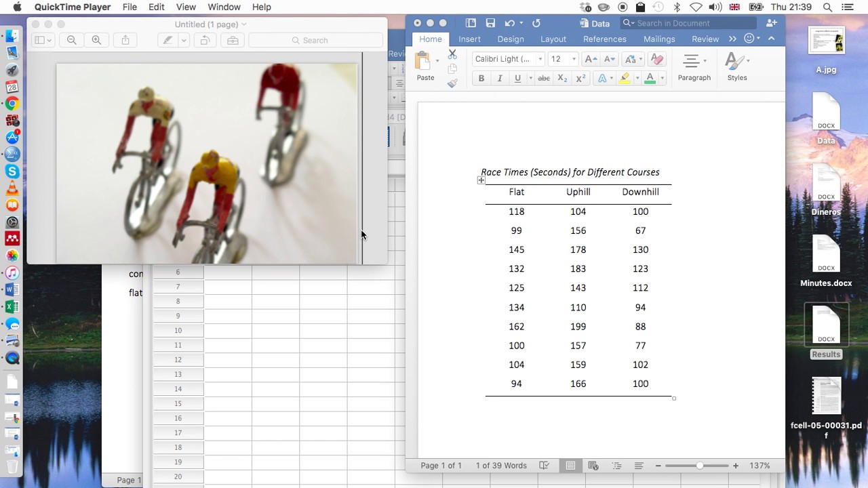Viewport: 868px width, 488px height.
Task: Open the sidebar layout icon in Word title bar
Action: coord(471,23)
